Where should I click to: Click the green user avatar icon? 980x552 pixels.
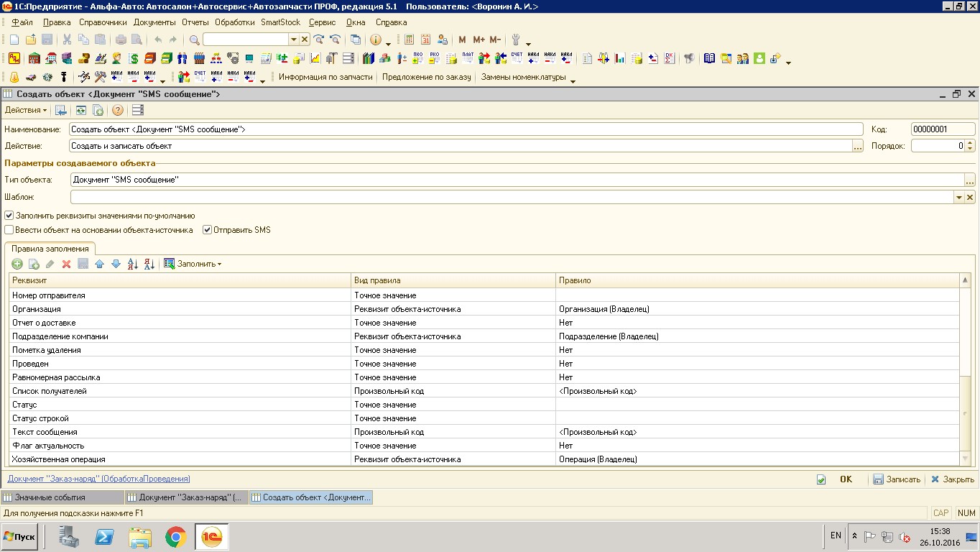759,58
